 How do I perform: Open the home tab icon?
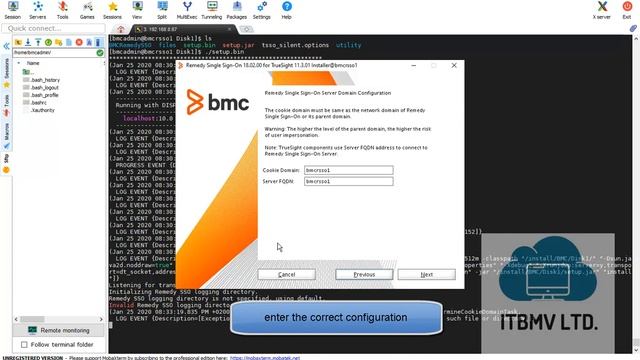click(x=120, y=29)
